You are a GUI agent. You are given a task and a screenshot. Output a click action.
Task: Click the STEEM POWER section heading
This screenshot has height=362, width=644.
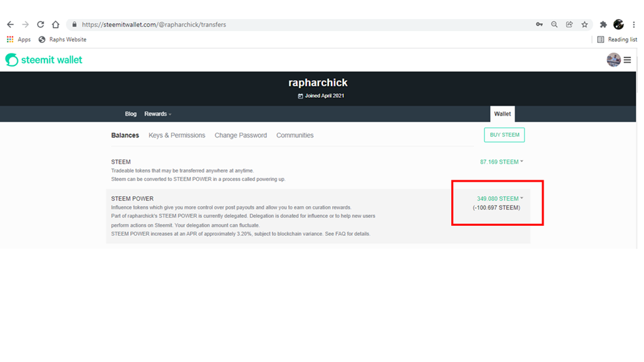[x=132, y=198]
